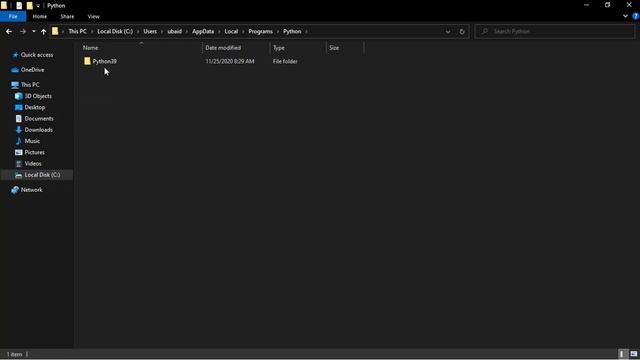
Task: Select This PC in the address breadcrumb
Action: pyautogui.click(x=78, y=31)
